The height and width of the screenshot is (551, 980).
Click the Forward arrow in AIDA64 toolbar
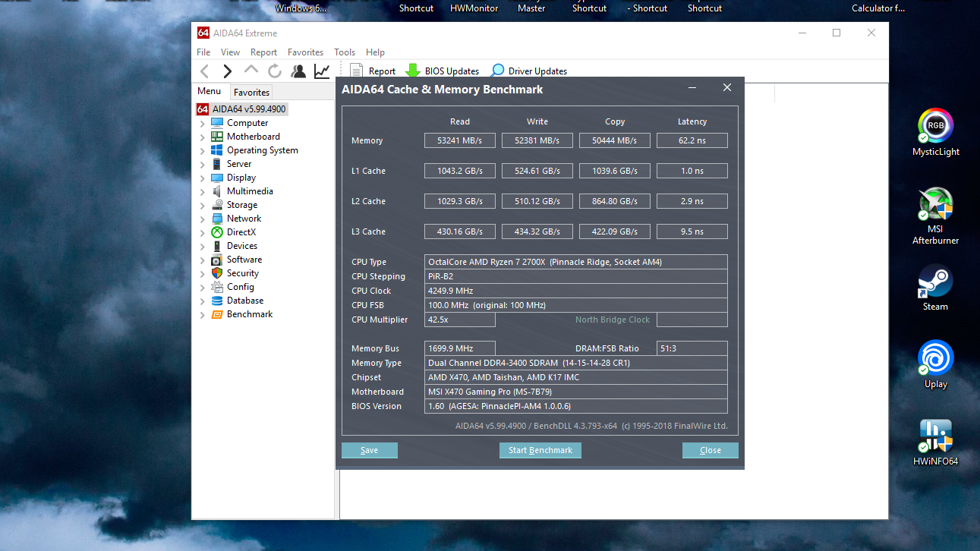pos(227,71)
